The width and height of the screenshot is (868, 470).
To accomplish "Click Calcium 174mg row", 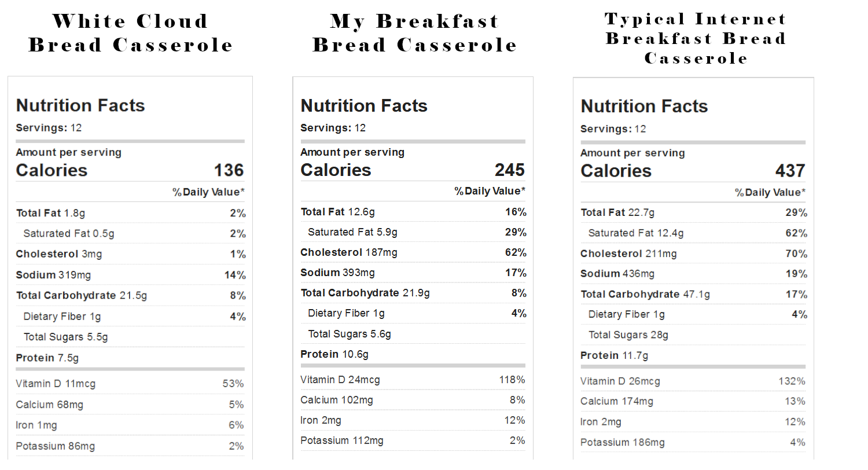I will pyautogui.click(x=693, y=401).
